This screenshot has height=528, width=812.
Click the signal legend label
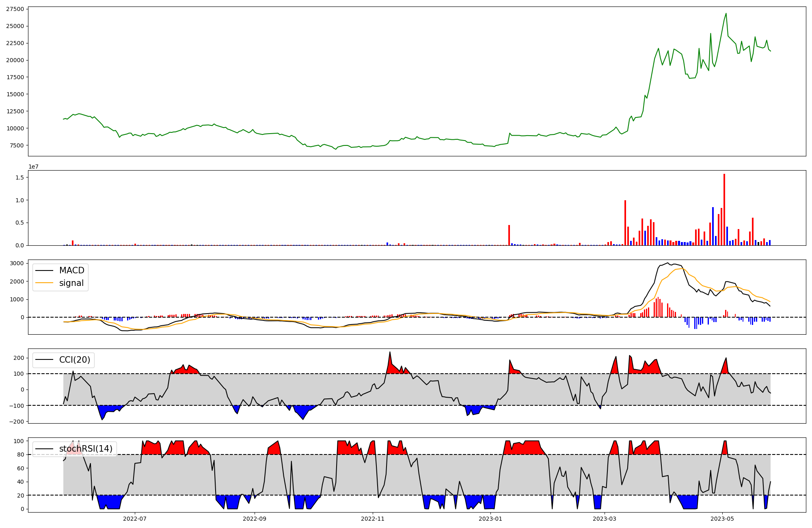[x=71, y=283]
